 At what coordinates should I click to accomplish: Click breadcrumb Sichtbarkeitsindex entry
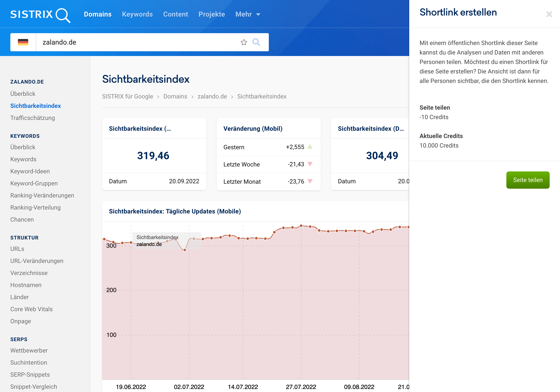pyautogui.click(x=262, y=96)
